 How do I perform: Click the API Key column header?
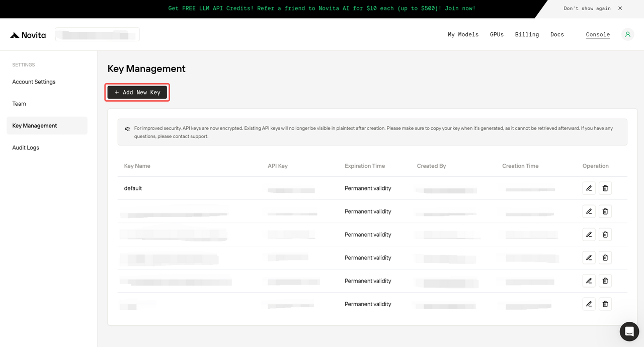[x=278, y=166]
